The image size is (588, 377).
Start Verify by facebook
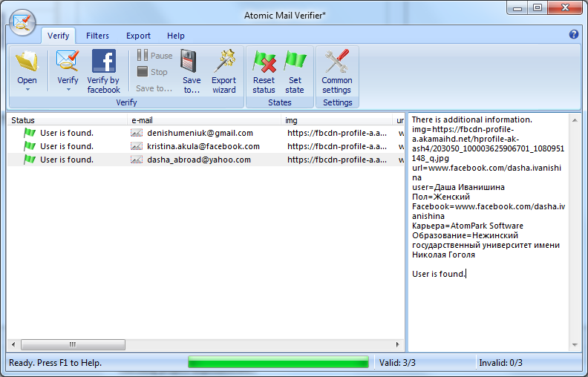[x=103, y=71]
